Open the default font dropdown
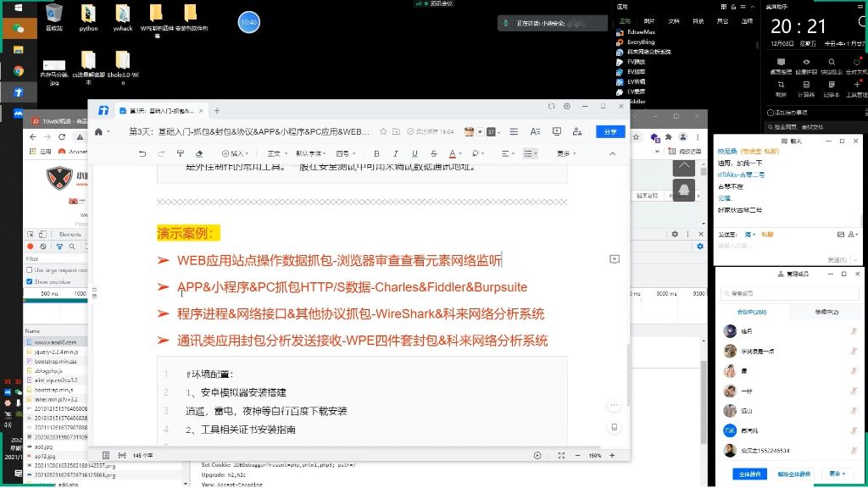 310,154
